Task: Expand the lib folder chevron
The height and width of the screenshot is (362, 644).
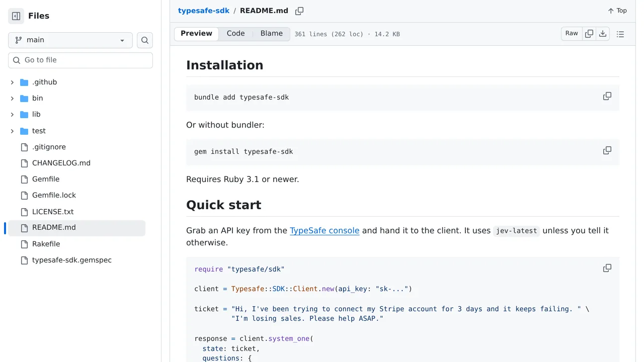Action: (12, 114)
